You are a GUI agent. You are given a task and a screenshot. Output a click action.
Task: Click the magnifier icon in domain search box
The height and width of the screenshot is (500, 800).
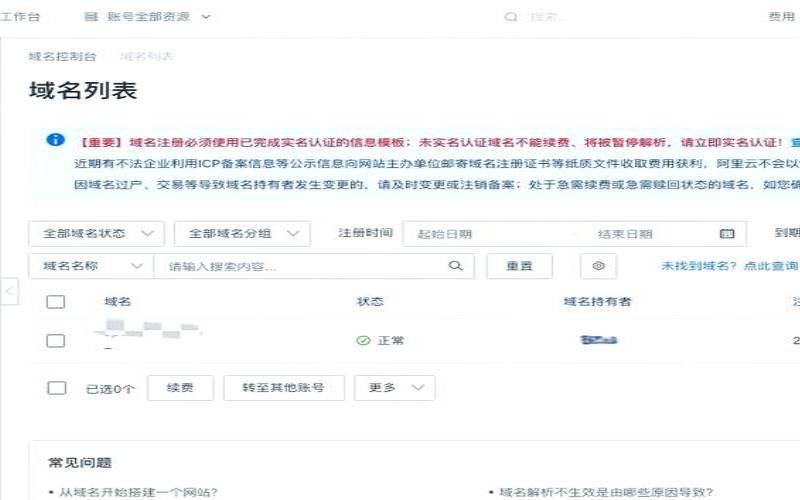tap(455, 266)
